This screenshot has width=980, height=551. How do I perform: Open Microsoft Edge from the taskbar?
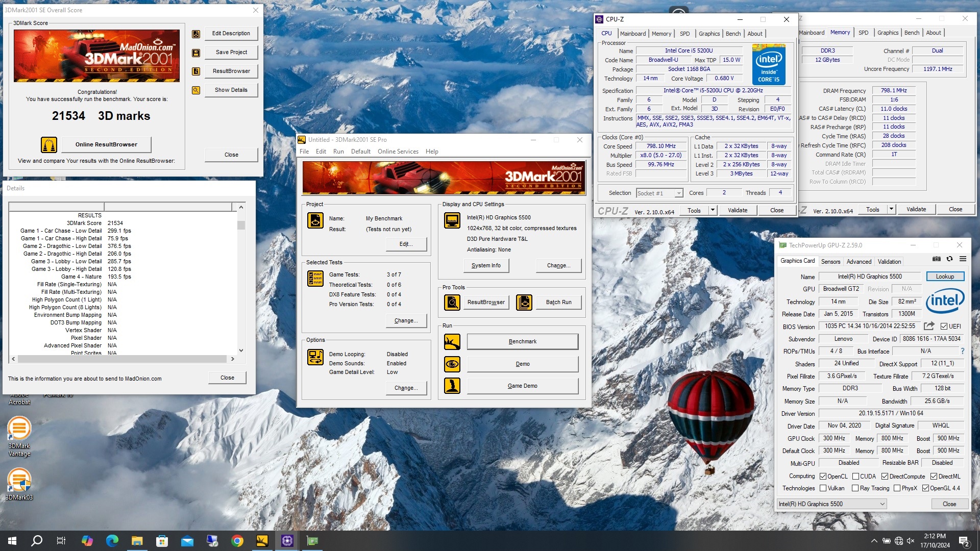112,541
